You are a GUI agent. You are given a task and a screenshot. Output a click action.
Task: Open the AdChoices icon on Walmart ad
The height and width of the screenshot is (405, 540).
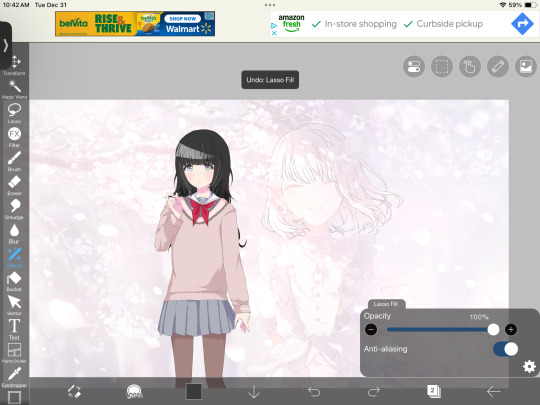coord(210,16)
